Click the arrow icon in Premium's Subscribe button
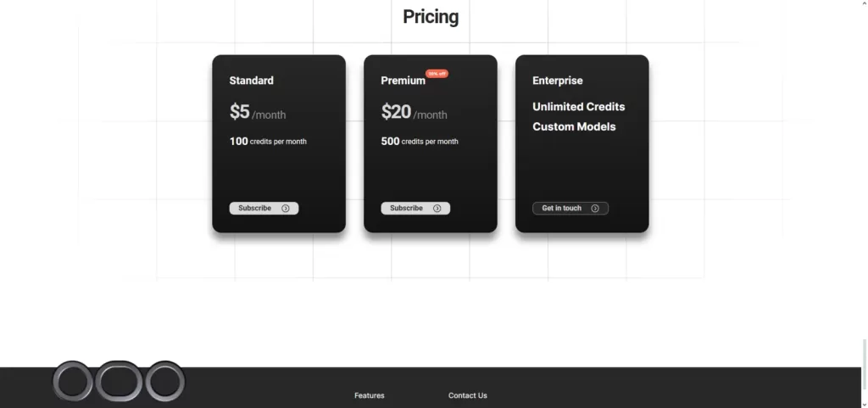This screenshot has width=868, height=408. tap(437, 208)
